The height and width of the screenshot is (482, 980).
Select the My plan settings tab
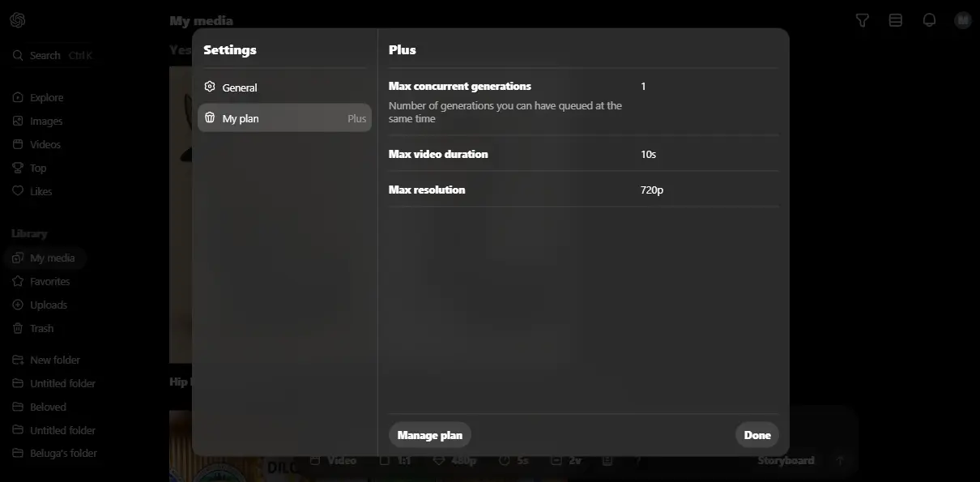(284, 118)
